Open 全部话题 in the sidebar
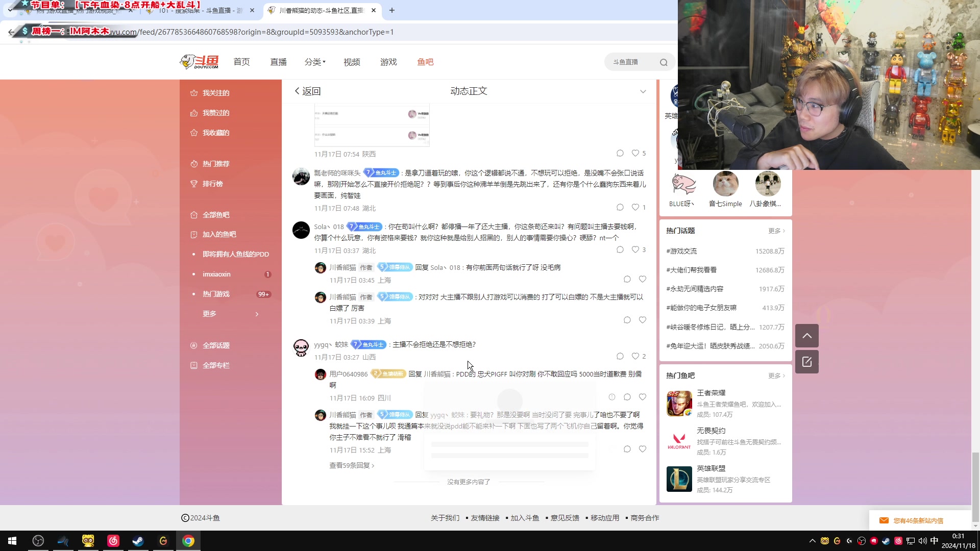 (x=215, y=345)
